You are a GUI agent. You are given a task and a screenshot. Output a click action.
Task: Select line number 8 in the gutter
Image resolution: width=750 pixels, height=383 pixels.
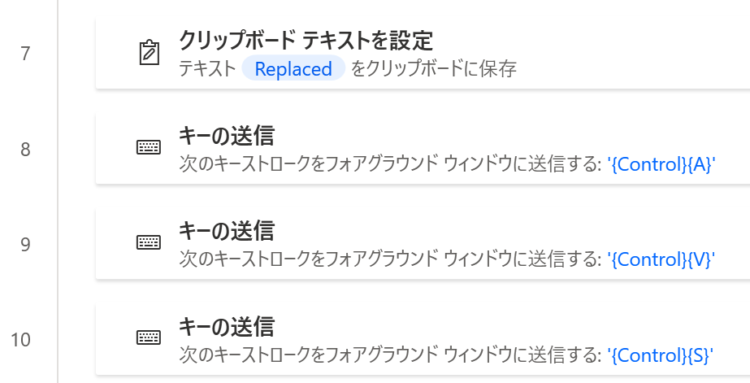[25, 149]
